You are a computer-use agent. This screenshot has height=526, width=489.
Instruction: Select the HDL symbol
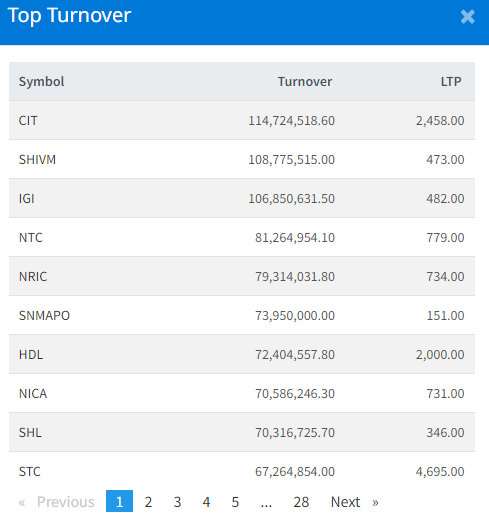(x=31, y=354)
